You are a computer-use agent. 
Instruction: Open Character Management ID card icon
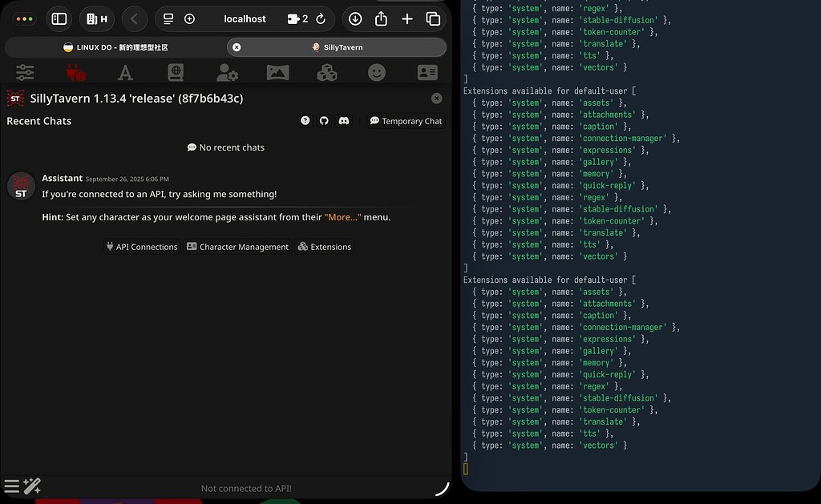point(427,72)
